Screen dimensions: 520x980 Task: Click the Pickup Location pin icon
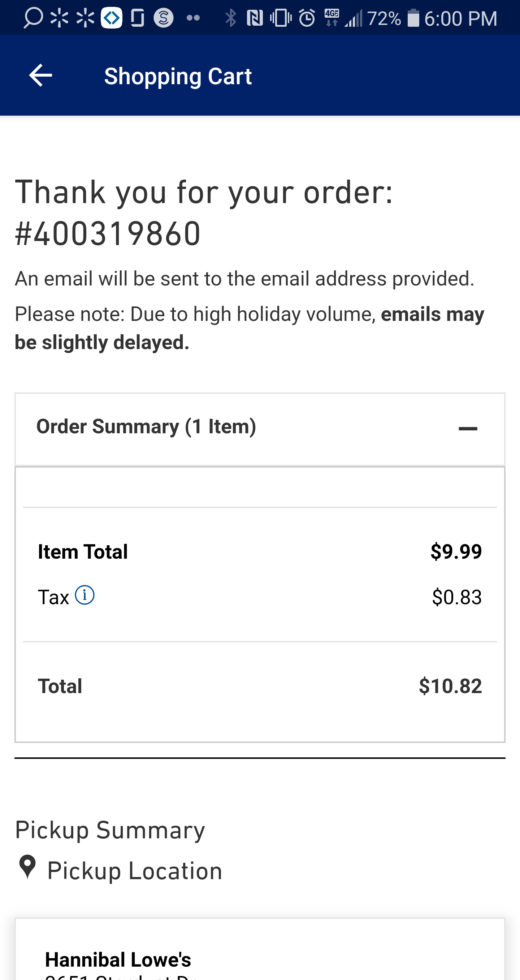[x=27, y=867]
